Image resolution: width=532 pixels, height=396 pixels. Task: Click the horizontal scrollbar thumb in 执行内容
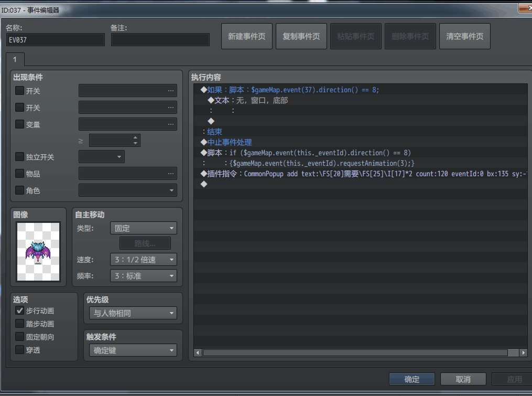(x=355, y=353)
